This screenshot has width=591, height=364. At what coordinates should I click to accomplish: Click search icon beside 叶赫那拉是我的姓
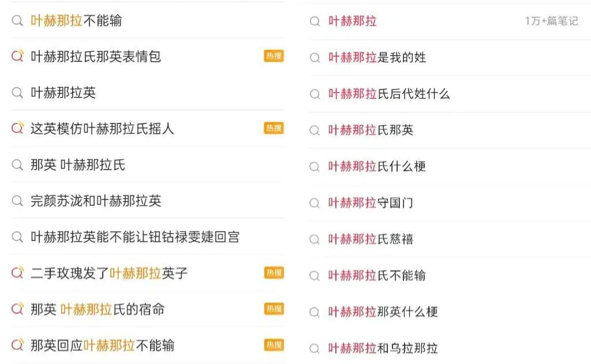(315, 58)
